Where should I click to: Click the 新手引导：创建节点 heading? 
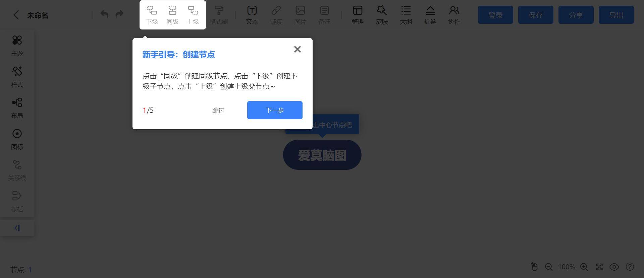point(178,55)
